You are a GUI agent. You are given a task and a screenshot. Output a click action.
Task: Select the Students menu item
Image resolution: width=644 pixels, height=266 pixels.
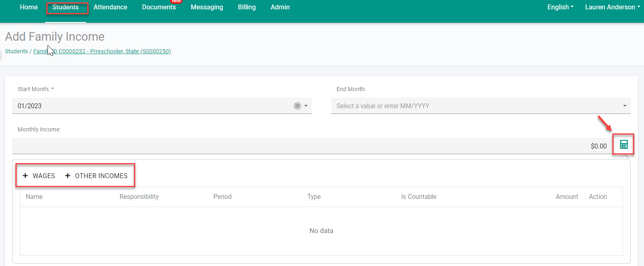pos(65,7)
